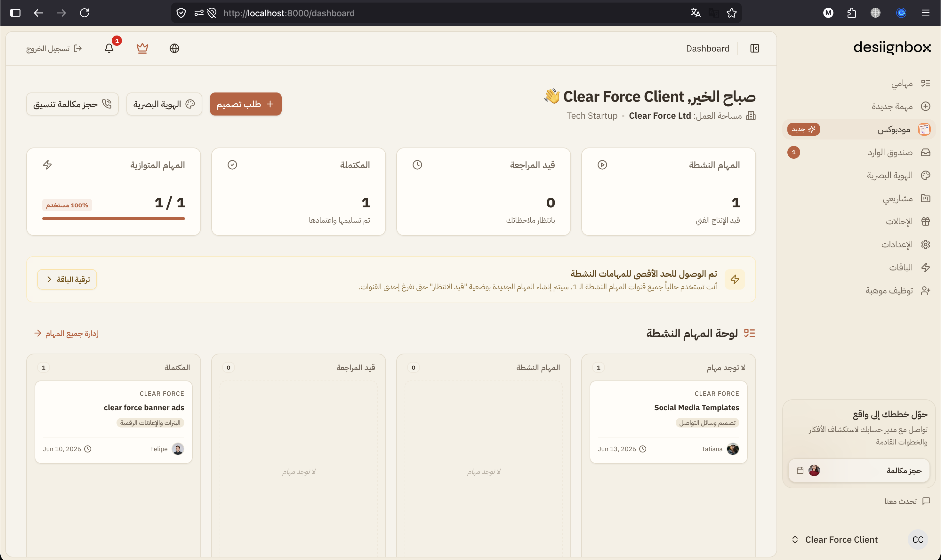941x560 pixels.
Task: Open the Social Media Templates task card
Action: [669, 422]
